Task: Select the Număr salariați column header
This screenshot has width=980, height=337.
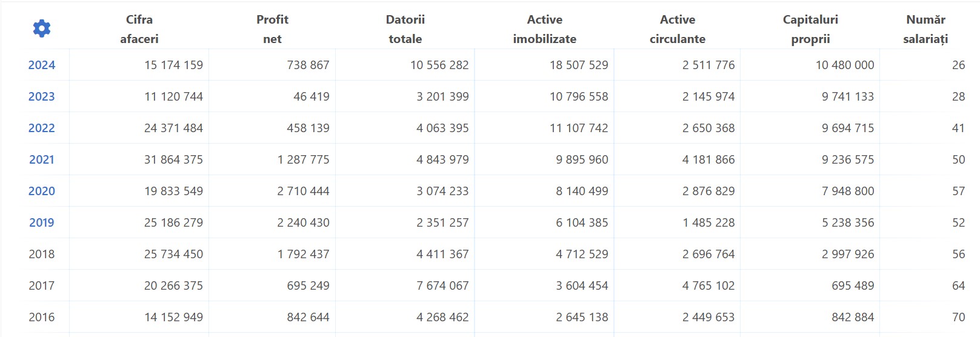Action: coord(925,29)
